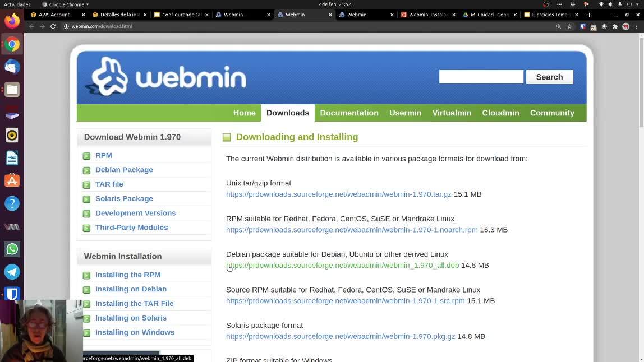Viewport: 644px width, 362px height.
Task: Click the green arrow icon beside Installing on Debian
Action: click(86, 290)
